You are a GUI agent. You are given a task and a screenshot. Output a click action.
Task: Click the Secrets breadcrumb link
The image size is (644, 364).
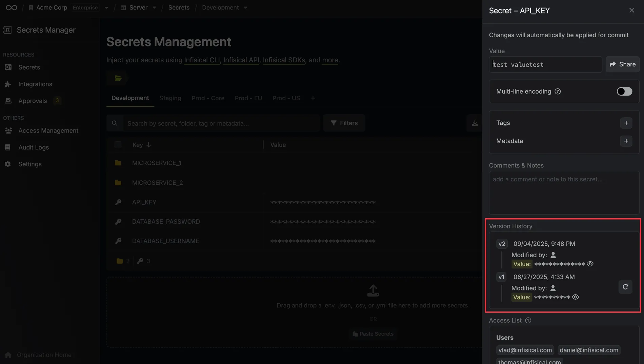179,7
